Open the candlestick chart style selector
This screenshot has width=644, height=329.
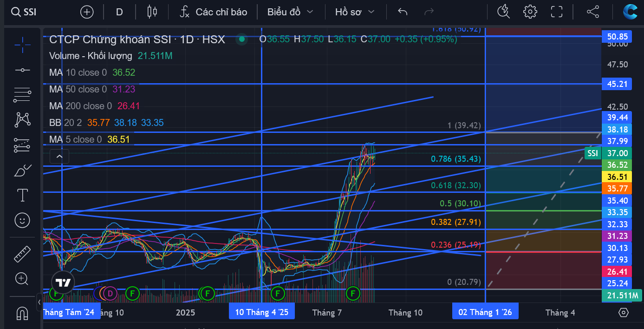(x=152, y=12)
